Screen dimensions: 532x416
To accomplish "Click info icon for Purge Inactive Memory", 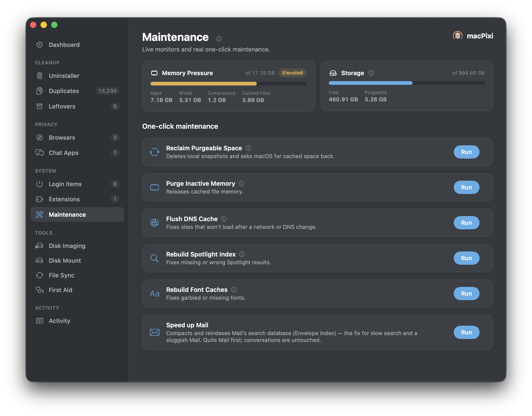I will pos(241,183).
